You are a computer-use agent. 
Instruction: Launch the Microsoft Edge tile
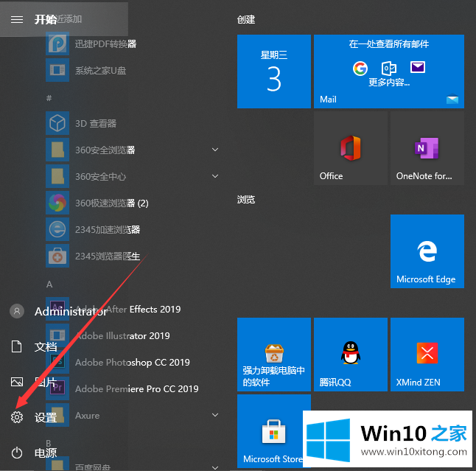click(427, 251)
